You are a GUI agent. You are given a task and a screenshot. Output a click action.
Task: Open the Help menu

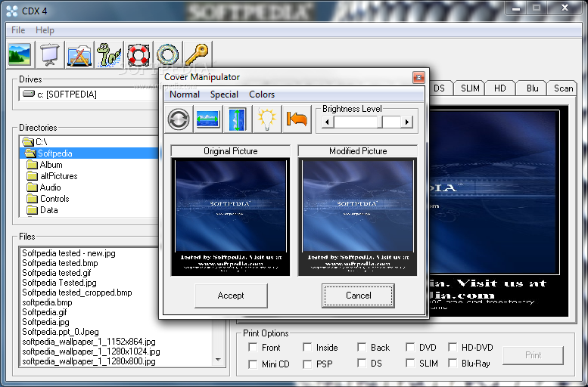click(45, 30)
